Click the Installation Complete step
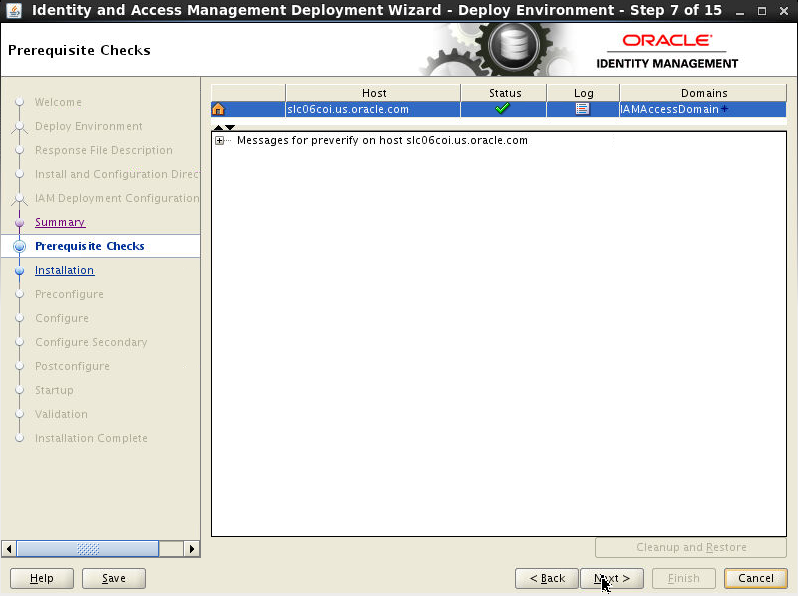 (x=91, y=438)
